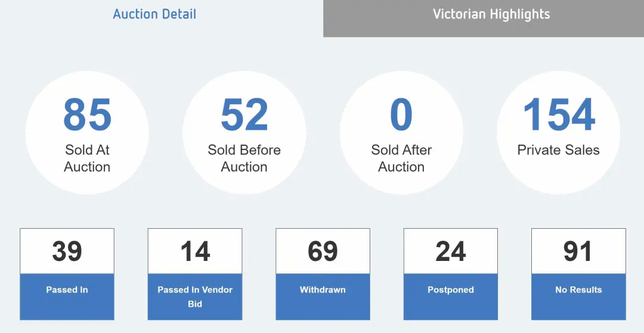The height and width of the screenshot is (333, 644).
Task: Open the Withdrawn card showing 69
Action: click(323, 274)
